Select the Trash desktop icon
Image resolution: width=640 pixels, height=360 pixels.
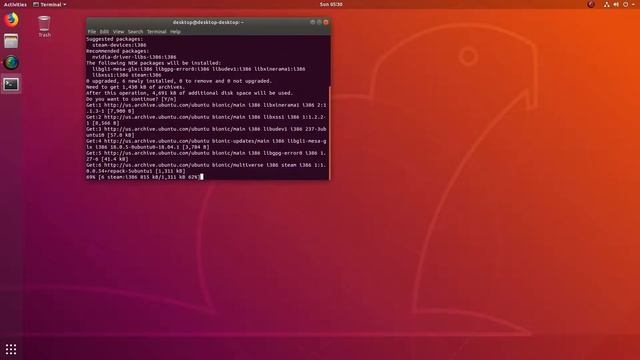(x=44, y=27)
